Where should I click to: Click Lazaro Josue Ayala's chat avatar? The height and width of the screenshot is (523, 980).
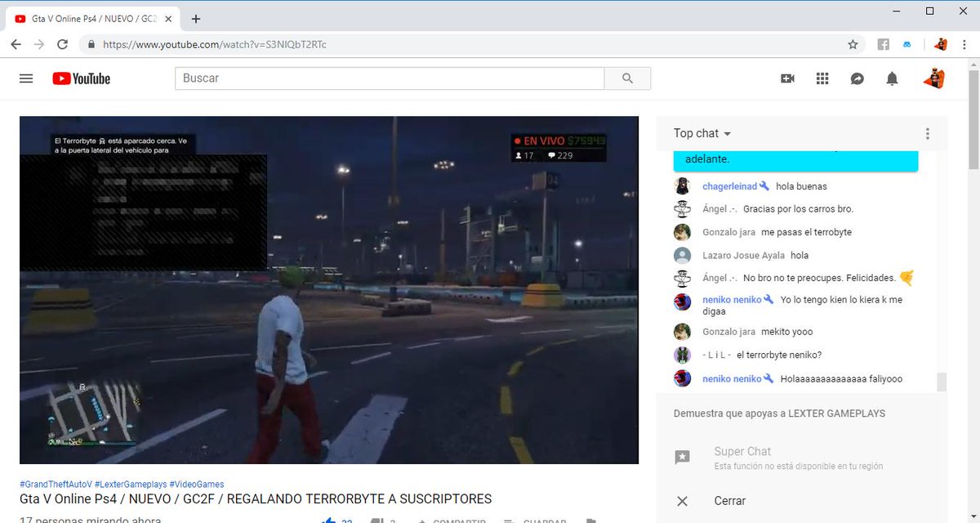(683, 256)
